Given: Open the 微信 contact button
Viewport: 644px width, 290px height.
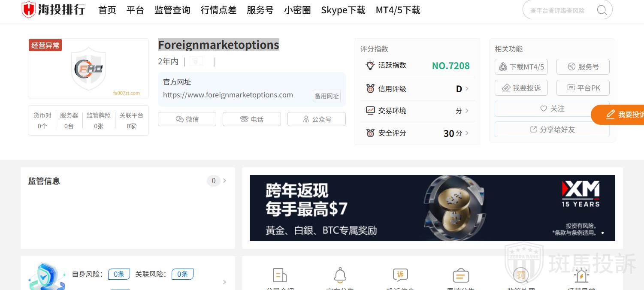Looking at the screenshot, I should tap(187, 119).
